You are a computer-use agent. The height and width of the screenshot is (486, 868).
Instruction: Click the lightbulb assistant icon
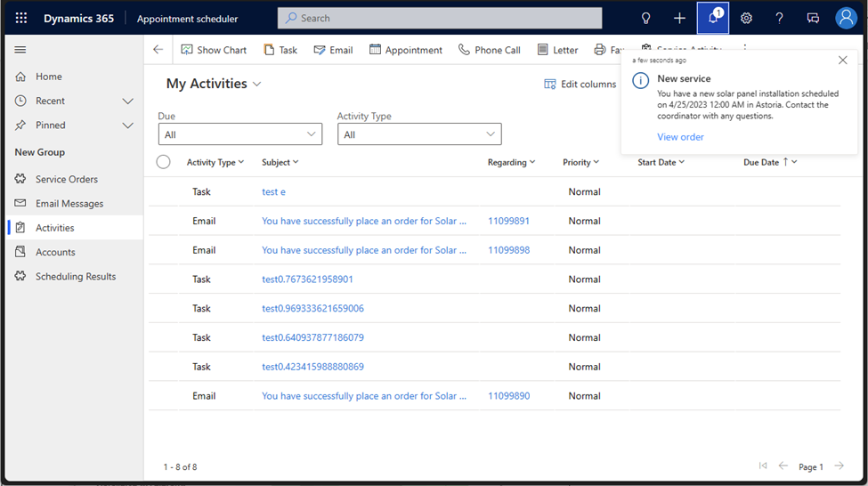pos(646,18)
